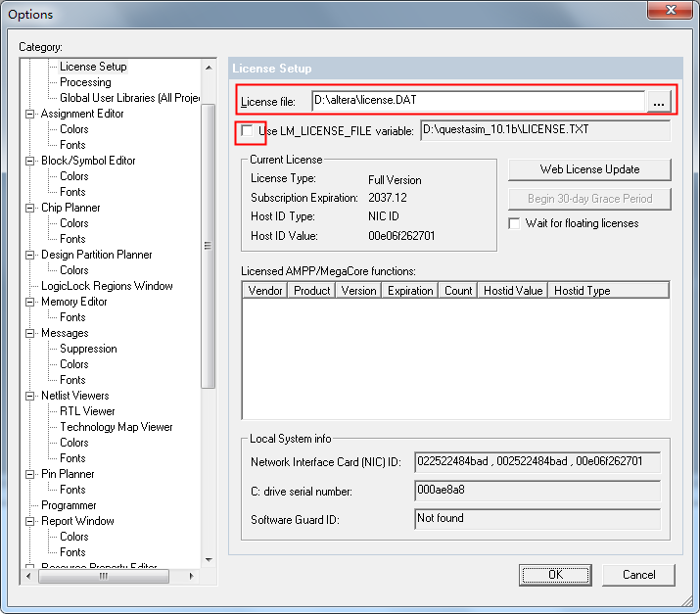The width and height of the screenshot is (700, 614).
Task: Collapse the Assignment Editor category
Action: (x=31, y=114)
